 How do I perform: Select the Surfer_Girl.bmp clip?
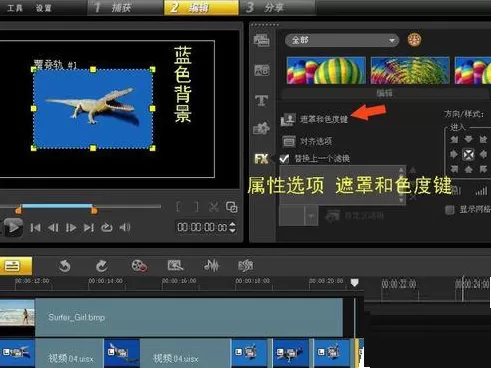(x=189, y=318)
